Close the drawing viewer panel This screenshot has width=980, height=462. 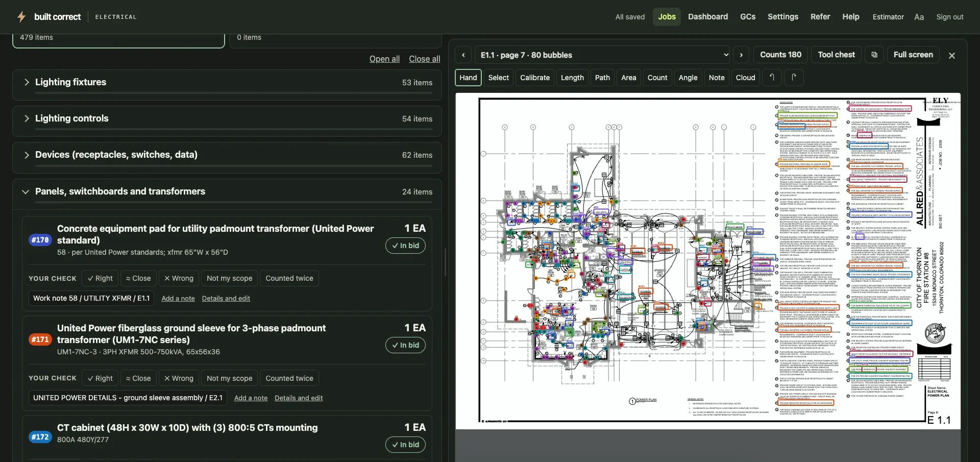(952, 56)
